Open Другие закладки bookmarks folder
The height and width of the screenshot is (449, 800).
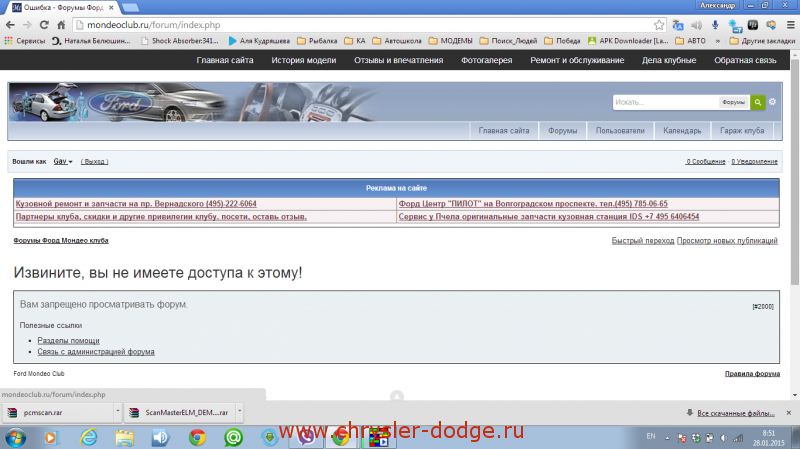pyautogui.click(x=762, y=41)
